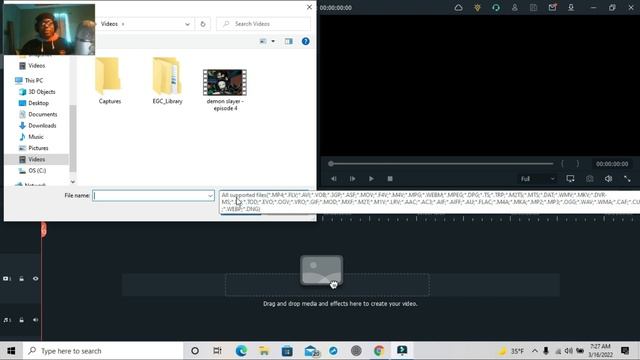Click the lightbulb tips icon in Filmora

(477, 8)
